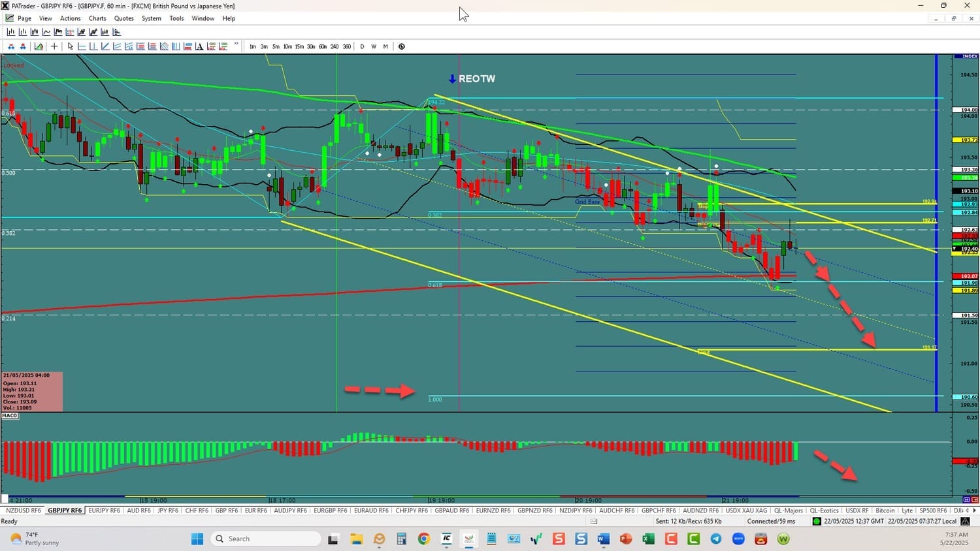Open the Quotes menu
The width and height of the screenshot is (980, 551).
[x=123, y=18]
